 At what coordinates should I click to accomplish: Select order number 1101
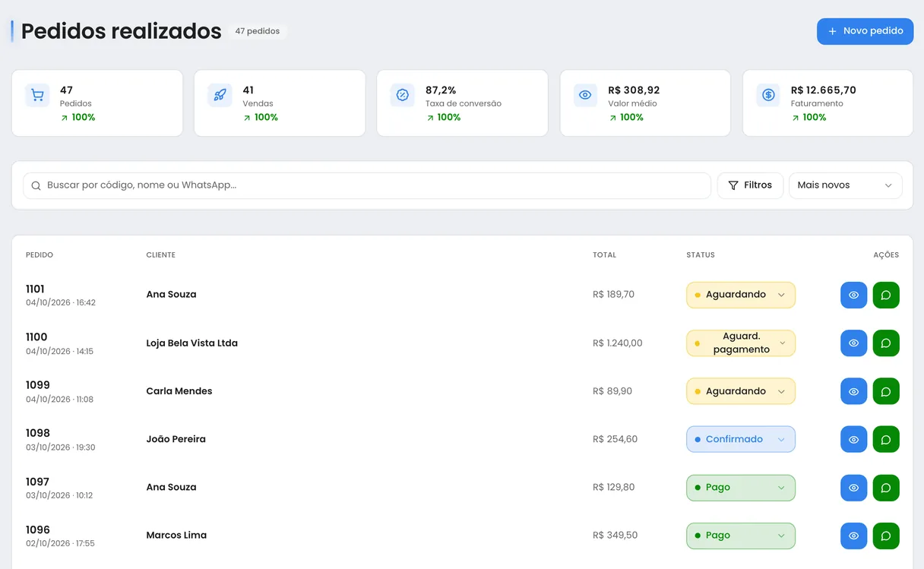click(x=35, y=289)
